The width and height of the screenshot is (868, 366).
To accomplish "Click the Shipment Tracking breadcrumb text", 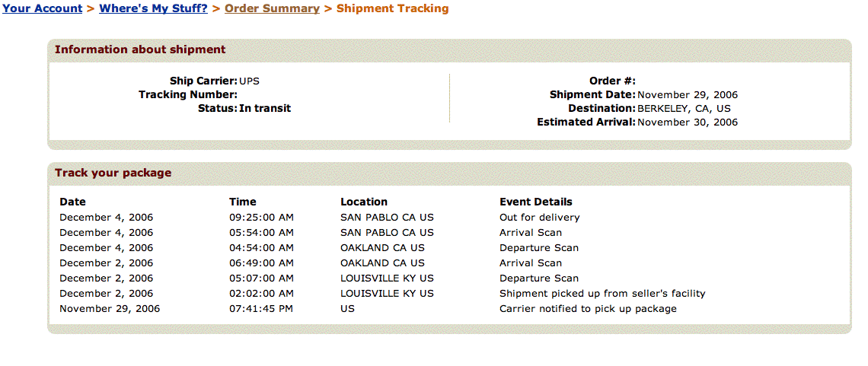I will click(392, 9).
